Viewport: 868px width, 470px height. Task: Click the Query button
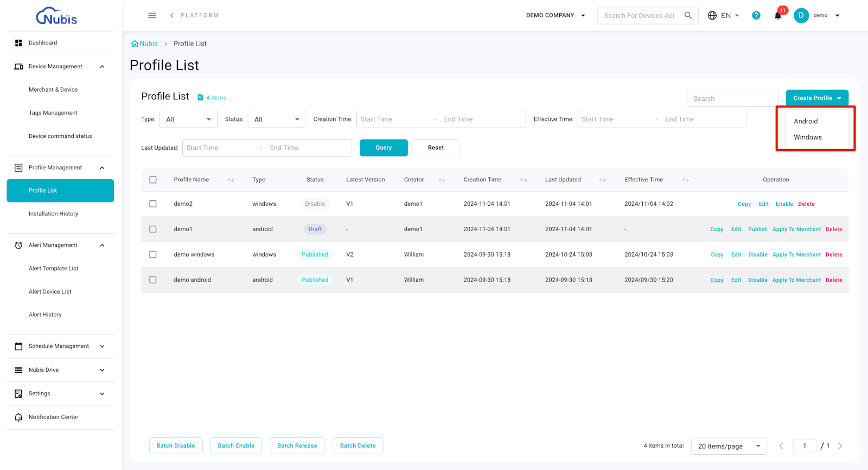pos(384,148)
